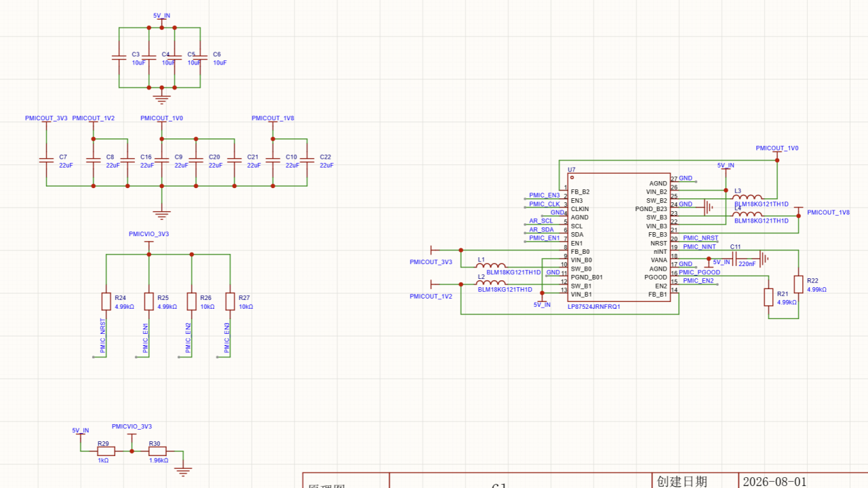868x488 pixels.
Task: Click the AR_SCL net label
Action: pyautogui.click(x=541, y=221)
